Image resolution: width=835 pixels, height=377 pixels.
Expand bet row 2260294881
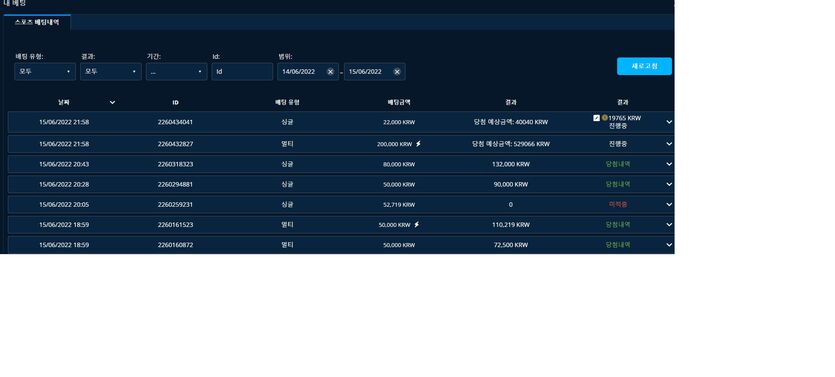click(x=669, y=184)
